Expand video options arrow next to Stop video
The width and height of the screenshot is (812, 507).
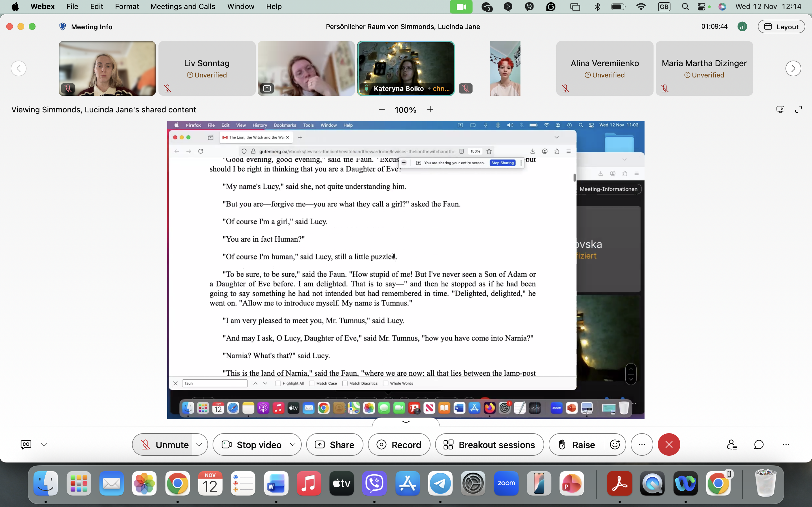pyautogui.click(x=293, y=445)
